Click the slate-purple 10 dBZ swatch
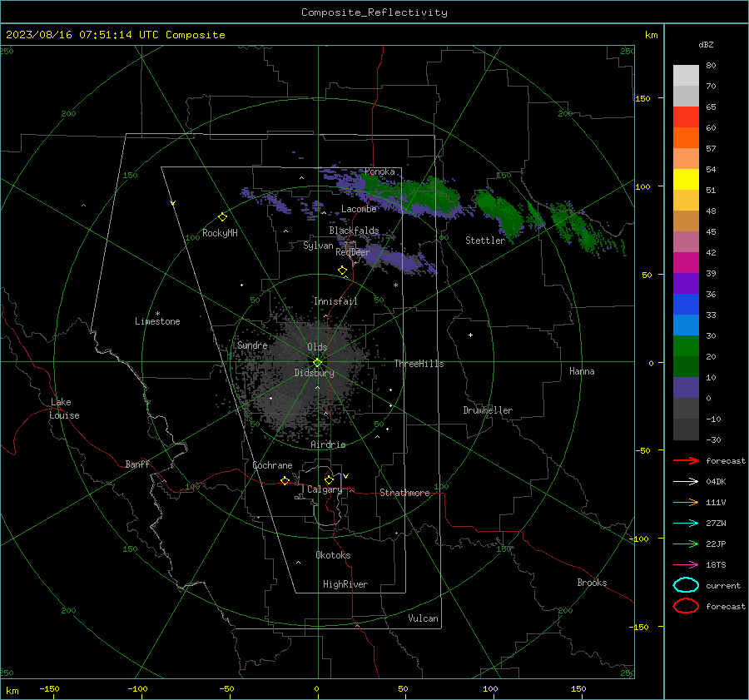The image size is (749, 700). tap(686, 388)
